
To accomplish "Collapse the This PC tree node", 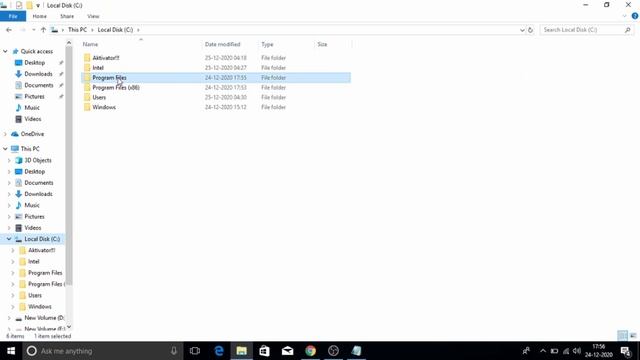I will [5, 149].
